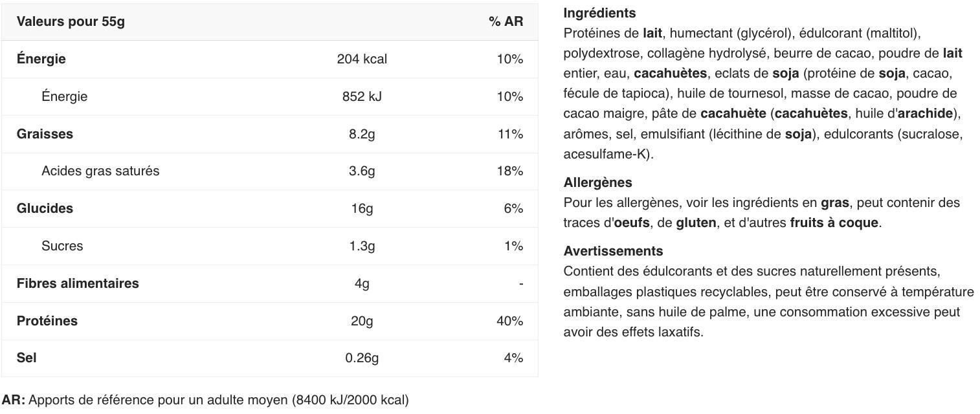Select the '204 kcal' energy value

coord(362,59)
